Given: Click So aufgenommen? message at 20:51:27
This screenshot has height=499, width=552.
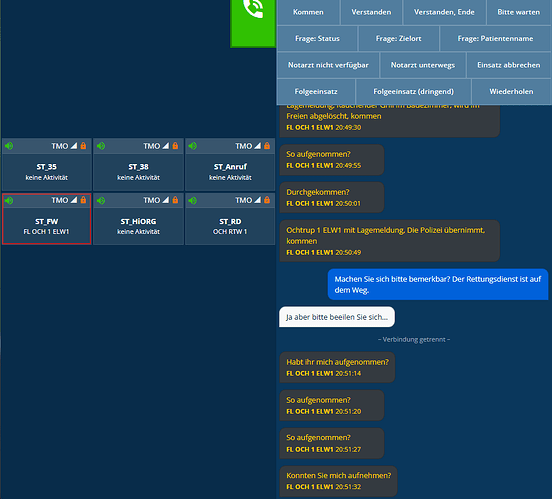Looking at the screenshot, I should [x=332, y=443].
